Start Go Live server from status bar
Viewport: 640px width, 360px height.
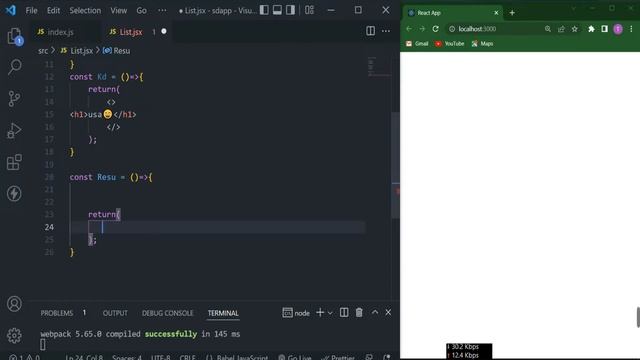pyautogui.click(x=295, y=357)
